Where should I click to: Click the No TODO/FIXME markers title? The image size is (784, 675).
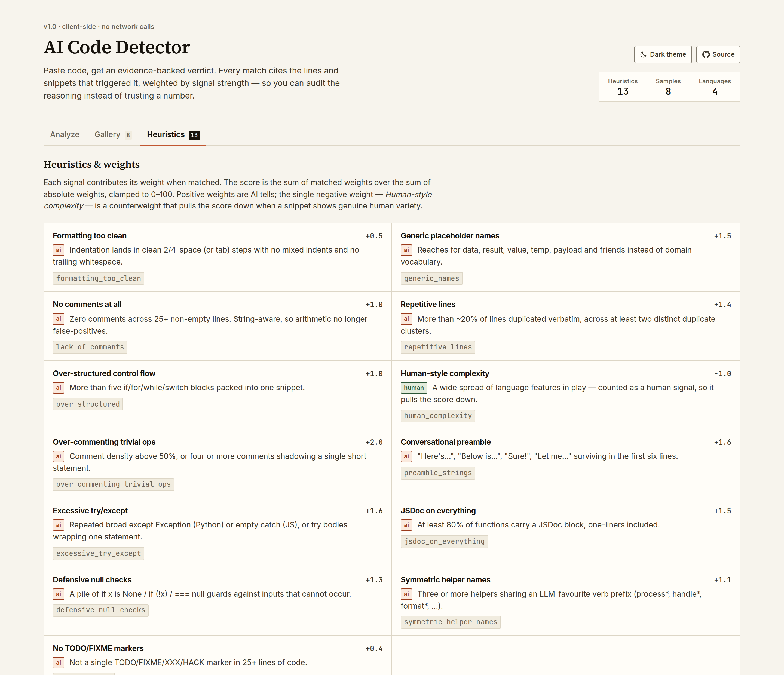click(x=98, y=649)
